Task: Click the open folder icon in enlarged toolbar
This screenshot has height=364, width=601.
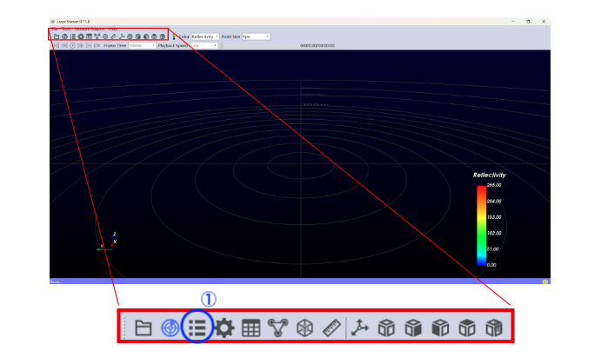Action: click(144, 328)
